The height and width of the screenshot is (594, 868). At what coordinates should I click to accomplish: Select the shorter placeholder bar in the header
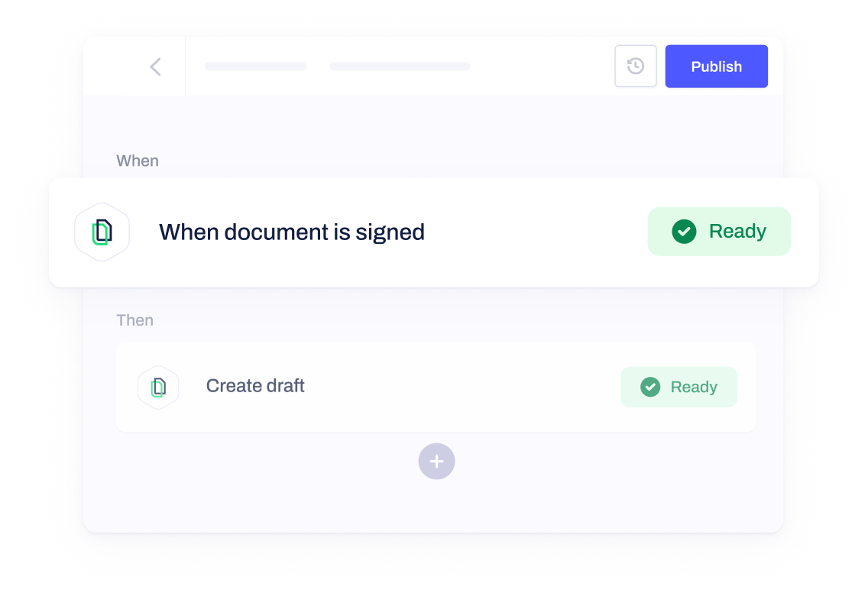(256, 67)
